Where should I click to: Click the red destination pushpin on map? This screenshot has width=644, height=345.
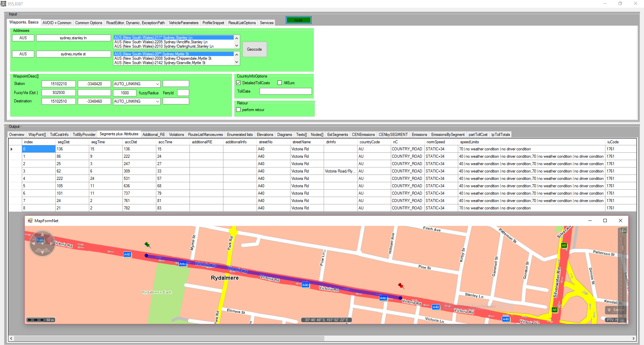click(400, 285)
